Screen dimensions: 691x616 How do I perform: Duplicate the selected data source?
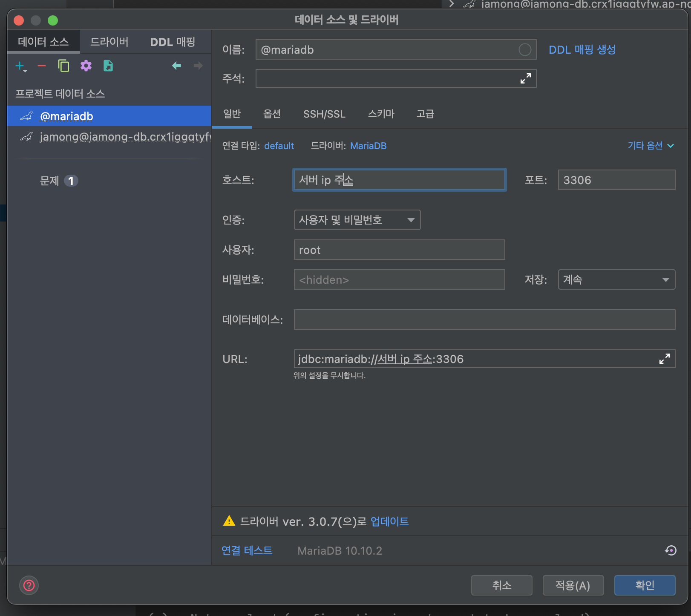[63, 66]
